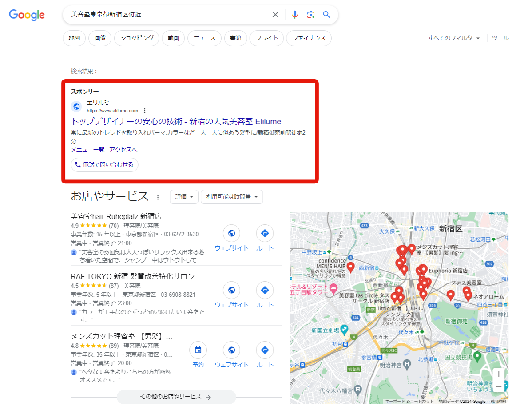Screen dimensions: 532x410
Task: Switch to the 地図 search tab
Action: click(74, 38)
